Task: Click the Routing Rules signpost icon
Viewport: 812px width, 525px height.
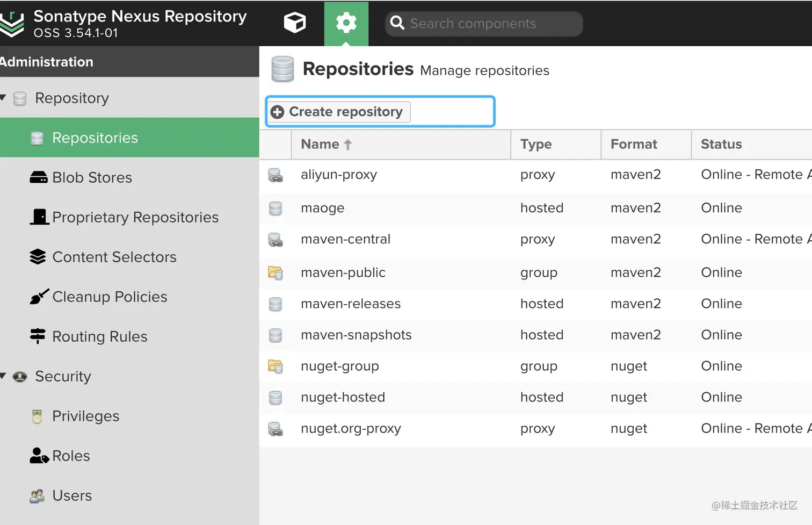Action: tap(38, 336)
